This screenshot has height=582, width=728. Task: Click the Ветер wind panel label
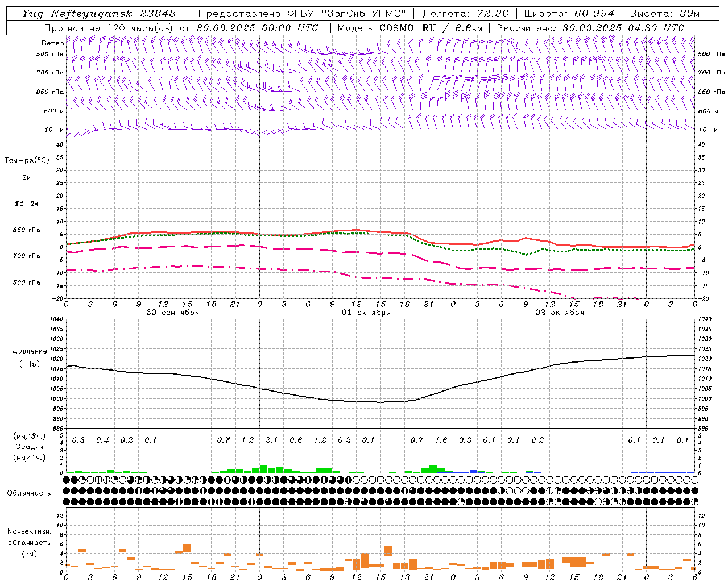[52, 43]
